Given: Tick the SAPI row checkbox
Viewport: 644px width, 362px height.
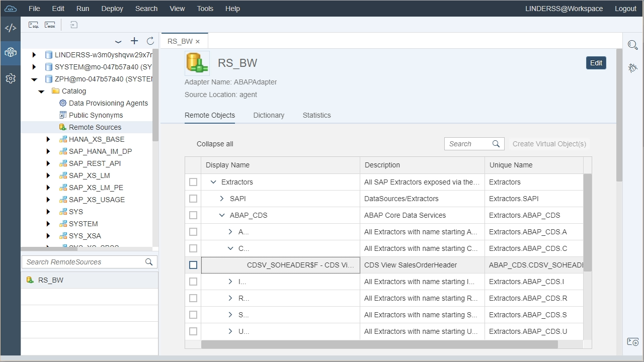Looking at the screenshot, I should click(x=193, y=199).
